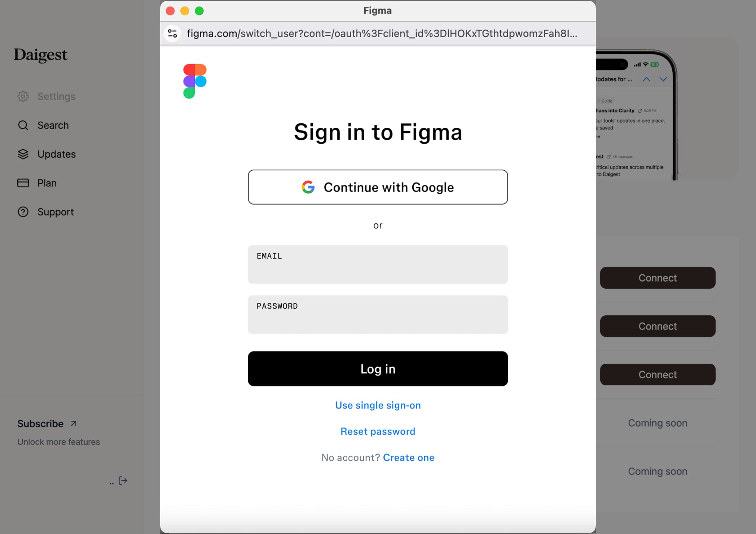Click the Updates layers icon
756x534 pixels.
(23, 154)
